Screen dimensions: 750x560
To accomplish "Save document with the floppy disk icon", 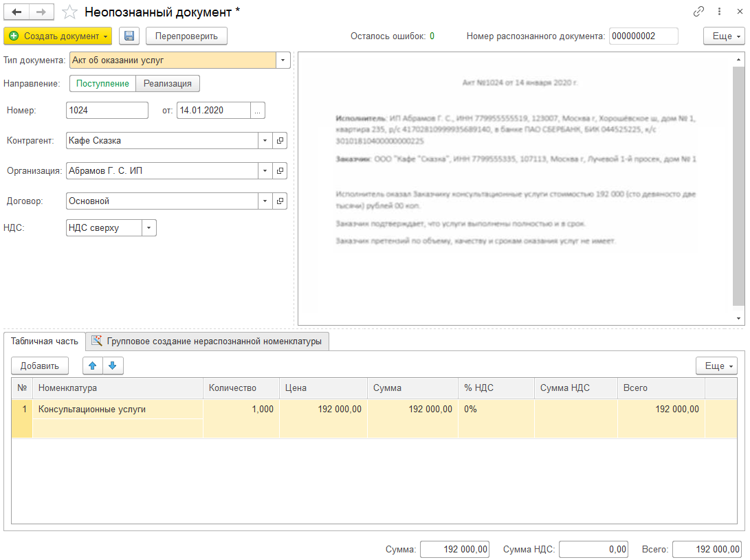I will 129,36.
